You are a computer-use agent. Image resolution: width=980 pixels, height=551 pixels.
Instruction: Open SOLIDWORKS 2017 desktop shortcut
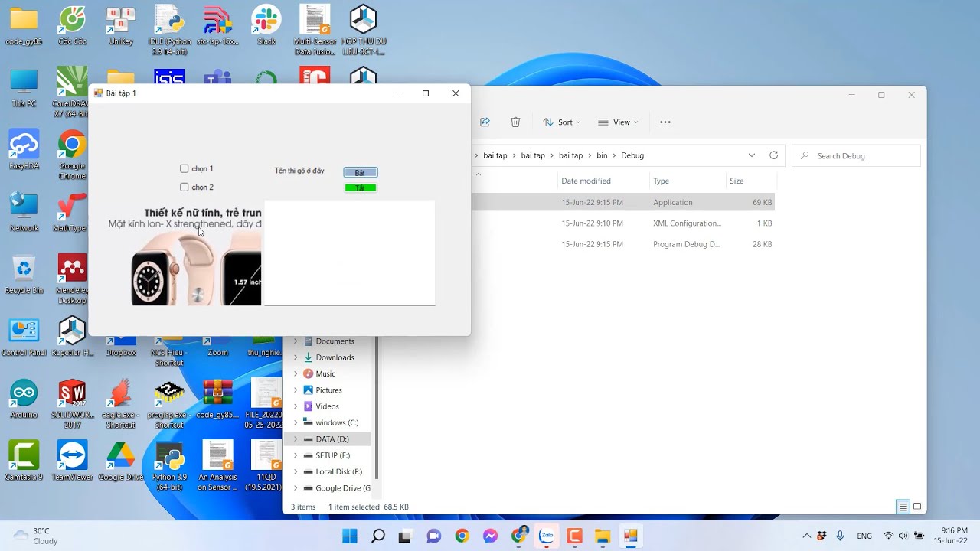(72, 403)
